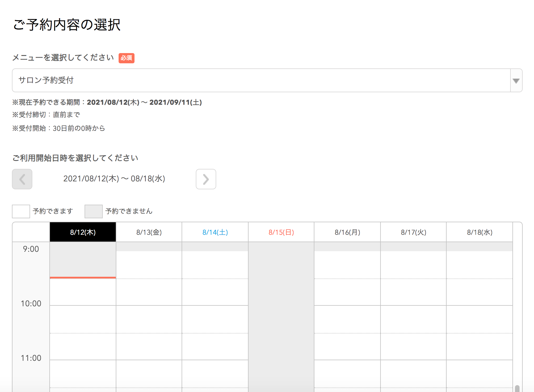The width and height of the screenshot is (534, 392).
Task: Reserve the 10:30 slot on 8/17(火)
Action: pyautogui.click(x=413, y=346)
